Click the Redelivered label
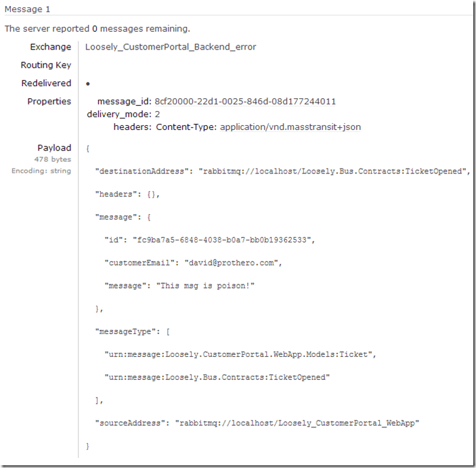 click(46, 83)
